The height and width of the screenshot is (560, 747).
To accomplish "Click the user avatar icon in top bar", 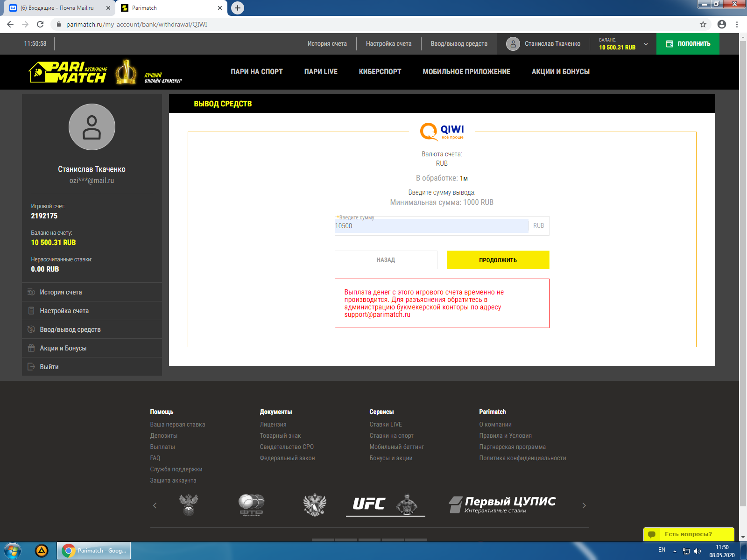I will coord(513,44).
